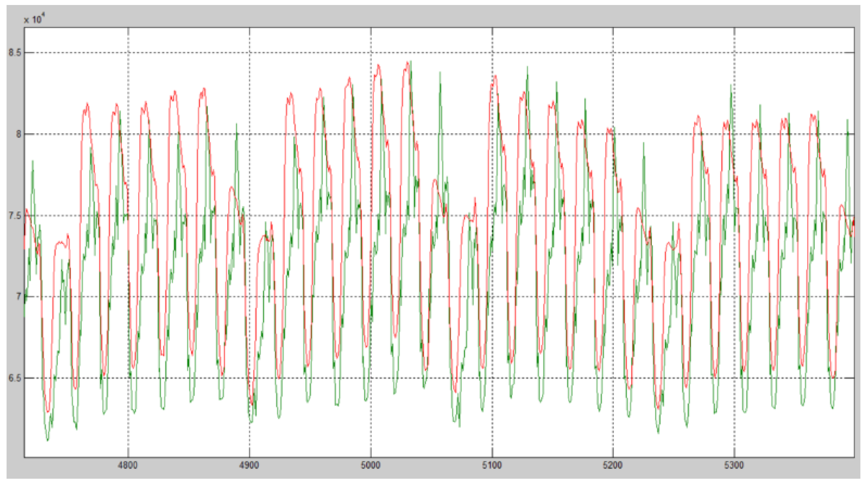Click grid intersection of 5000 and 8
The image size is (868, 485).
(x=371, y=134)
